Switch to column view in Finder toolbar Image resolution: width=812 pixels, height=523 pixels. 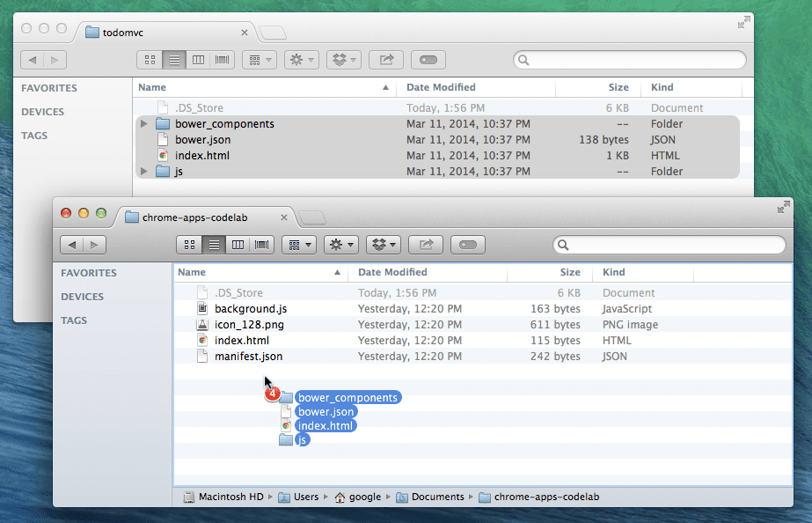coord(238,245)
